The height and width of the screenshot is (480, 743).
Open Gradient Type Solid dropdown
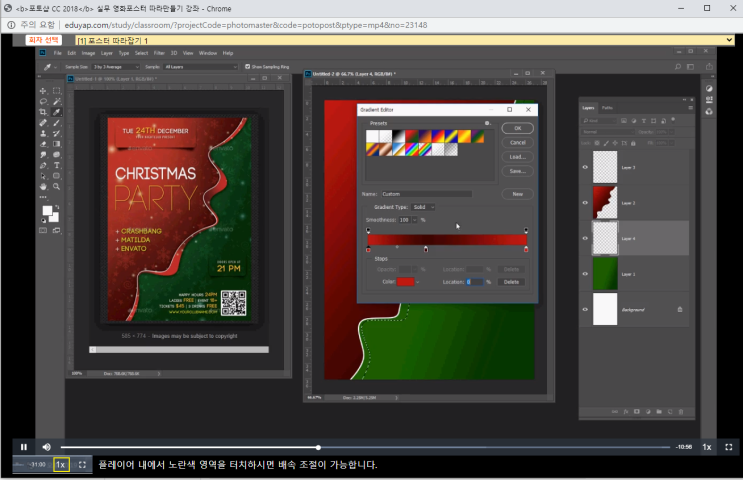click(x=423, y=207)
